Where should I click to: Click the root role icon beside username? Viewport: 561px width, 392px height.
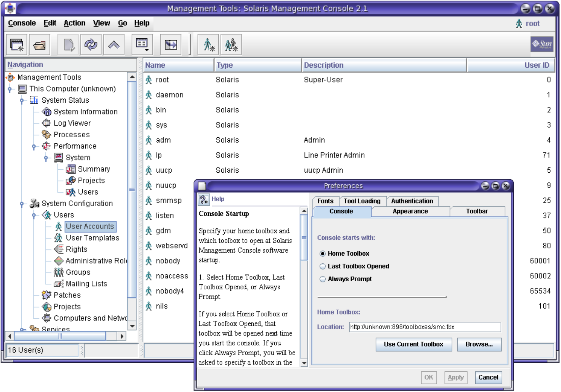[519, 23]
